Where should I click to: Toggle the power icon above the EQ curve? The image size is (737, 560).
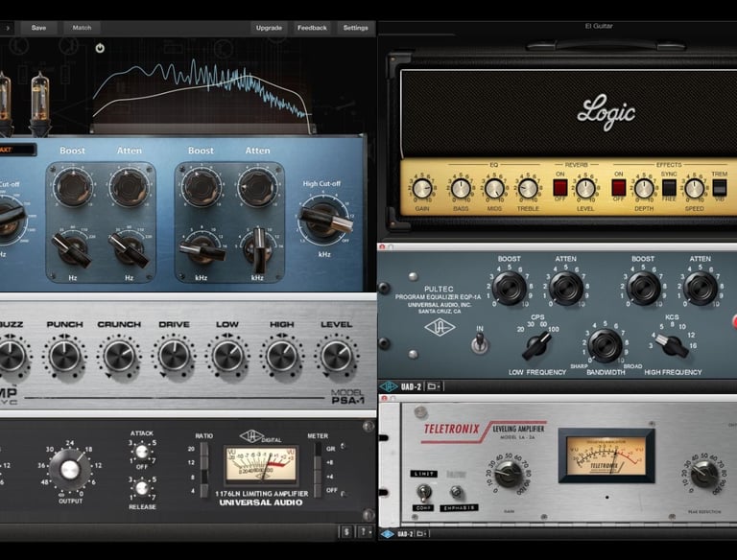point(100,48)
